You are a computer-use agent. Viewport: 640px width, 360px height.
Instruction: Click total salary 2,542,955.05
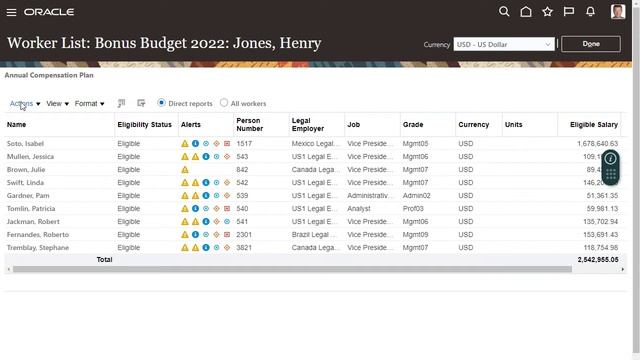pos(598,260)
